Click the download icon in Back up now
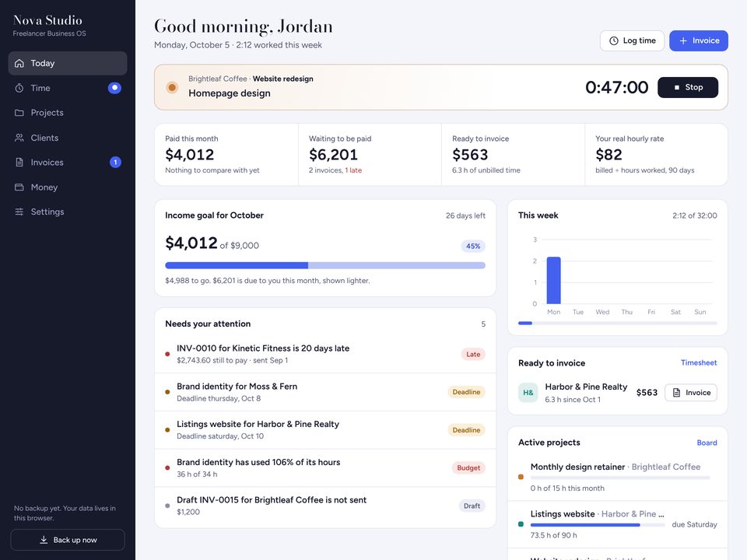The height and width of the screenshot is (560, 747). pos(44,540)
